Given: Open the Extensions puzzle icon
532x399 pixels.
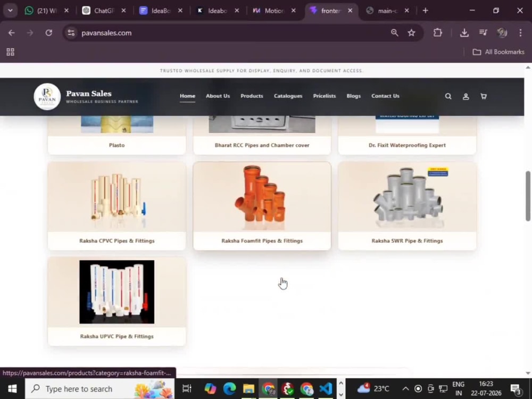Looking at the screenshot, I should [438, 32].
